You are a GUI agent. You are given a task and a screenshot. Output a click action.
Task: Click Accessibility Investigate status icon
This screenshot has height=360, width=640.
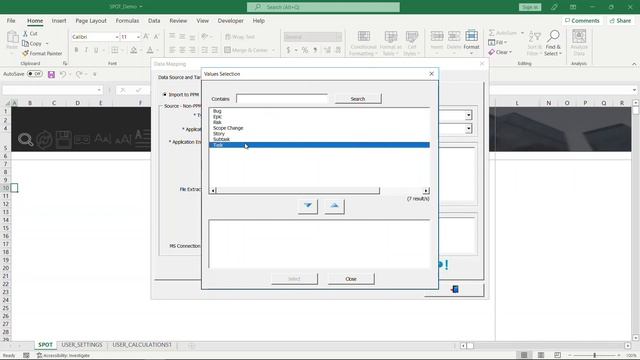point(40,356)
